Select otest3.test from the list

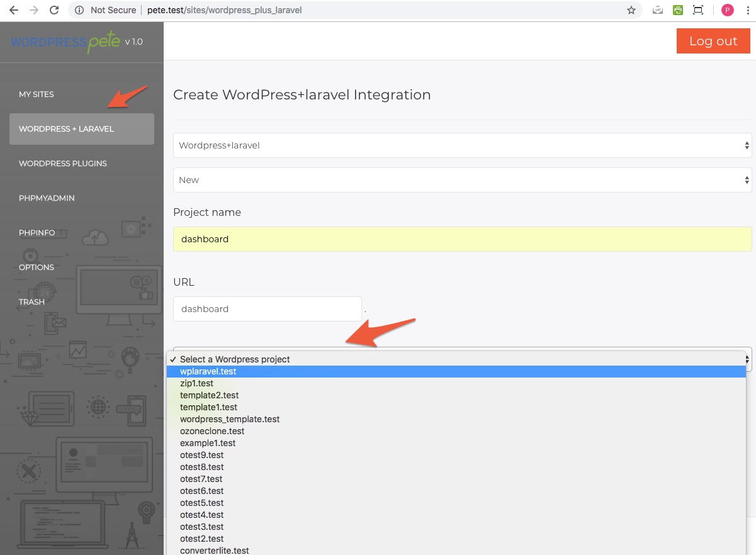456,527
